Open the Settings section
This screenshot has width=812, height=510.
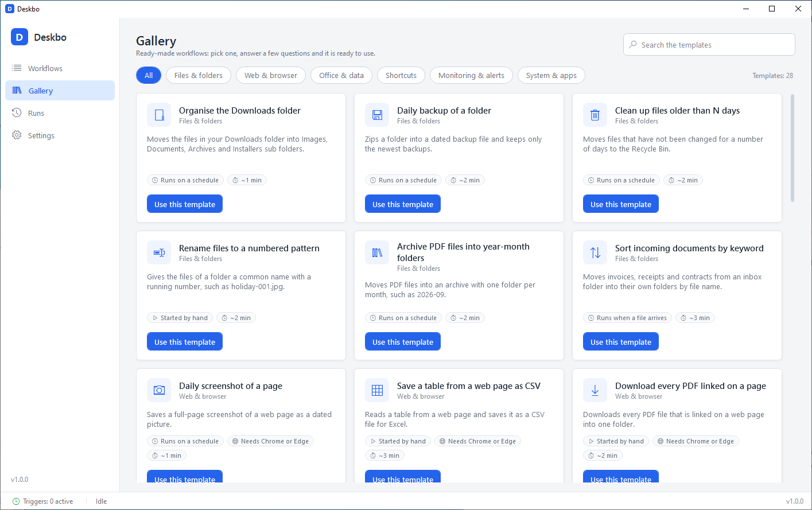point(60,135)
